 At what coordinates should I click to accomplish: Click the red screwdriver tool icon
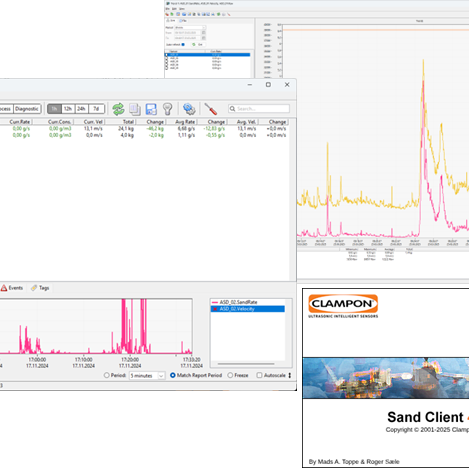click(x=211, y=109)
